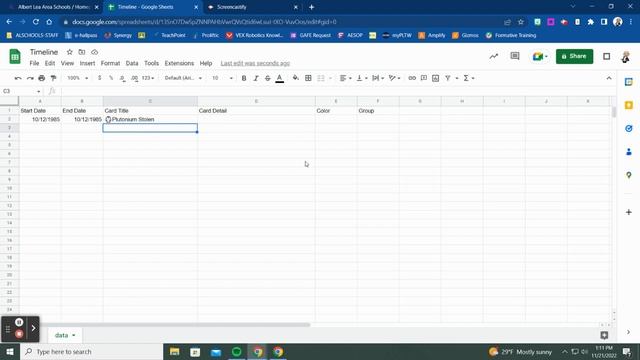This screenshot has height=360, width=640.
Task: Toggle bold formatting
Action: [x=244, y=78]
